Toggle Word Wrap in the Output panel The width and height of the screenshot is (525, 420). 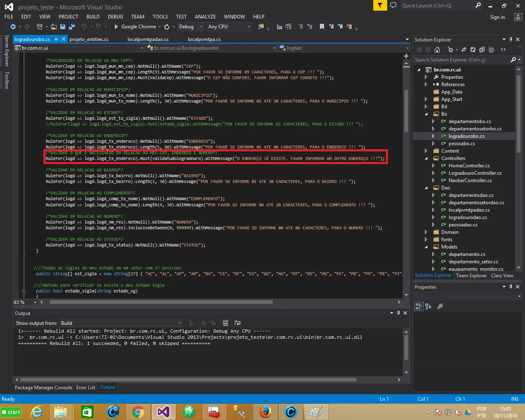[237, 323]
